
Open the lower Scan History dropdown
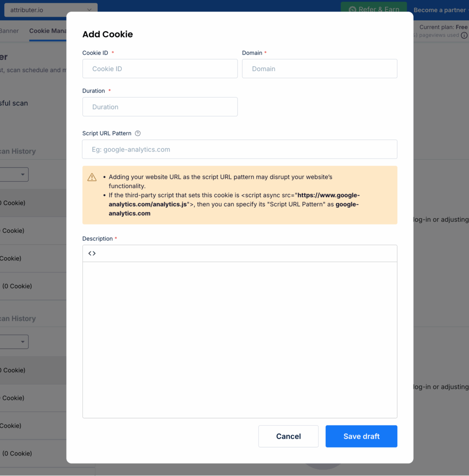click(14, 342)
